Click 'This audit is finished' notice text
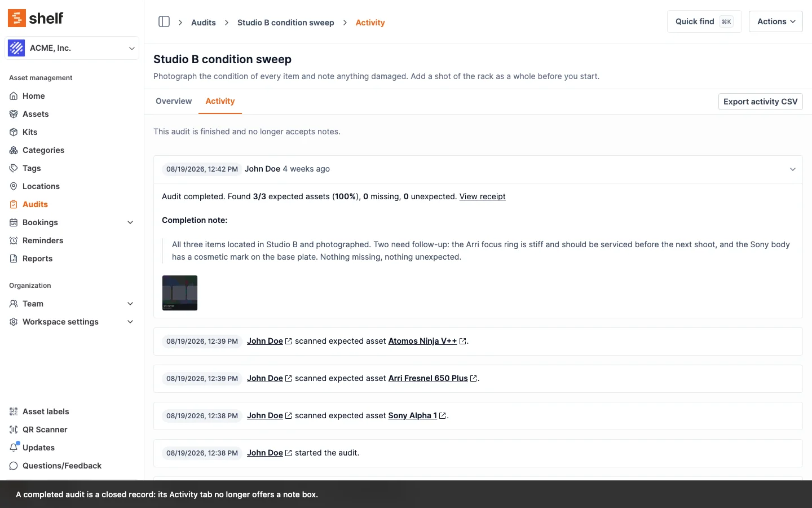Image resolution: width=812 pixels, height=508 pixels. (x=247, y=132)
